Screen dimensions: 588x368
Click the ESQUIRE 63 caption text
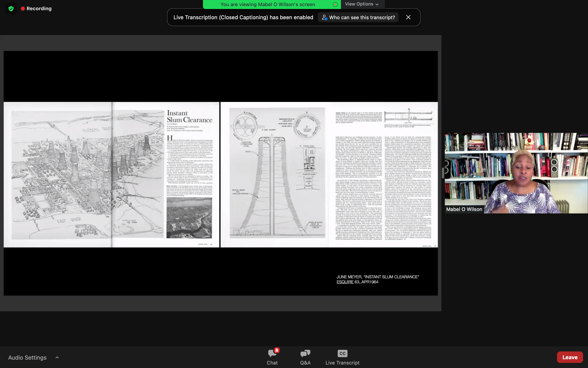click(x=357, y=282)
